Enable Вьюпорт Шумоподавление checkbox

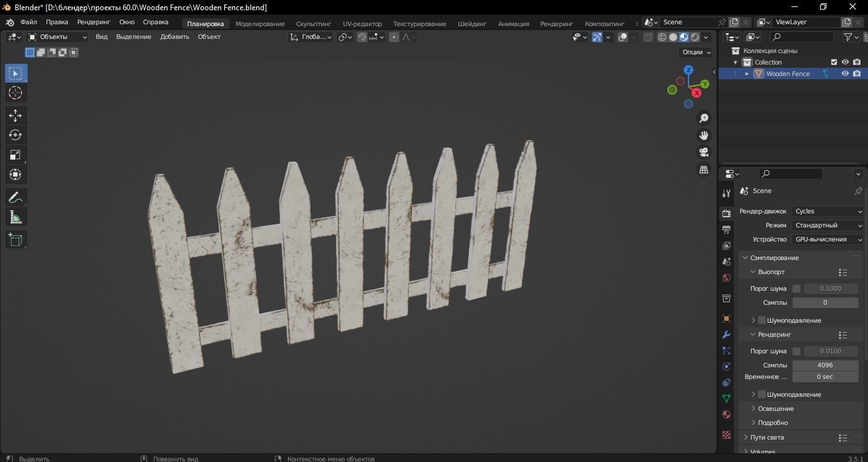(762, 320)
